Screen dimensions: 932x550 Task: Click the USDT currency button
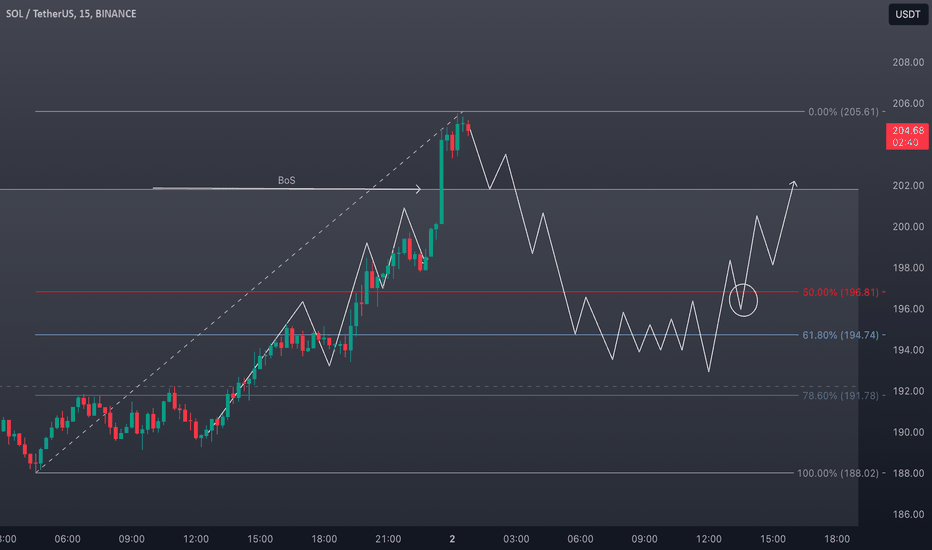tap(908, 14)
